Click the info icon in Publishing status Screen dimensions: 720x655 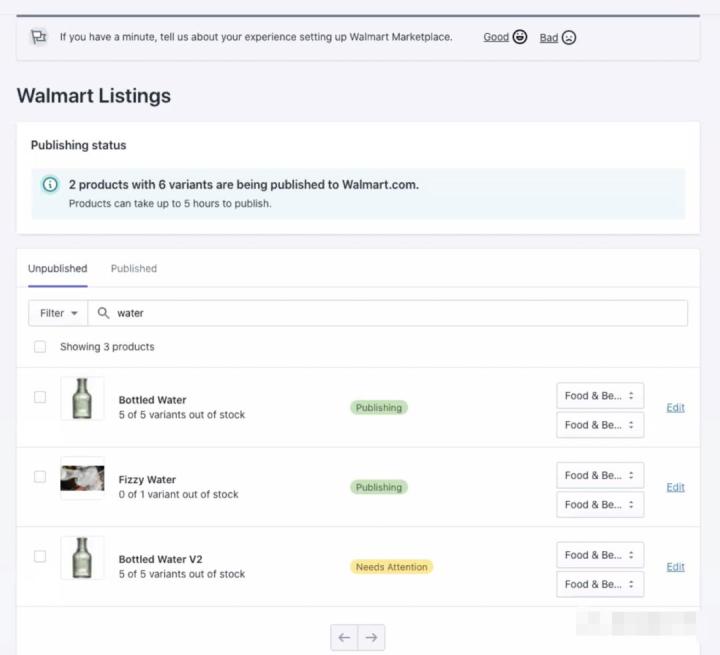click(50, 185)
